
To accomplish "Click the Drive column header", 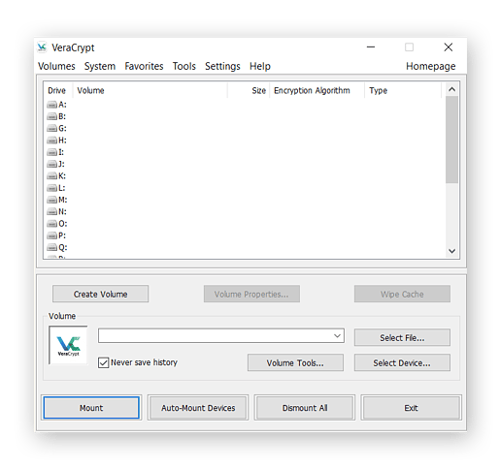I will (x=58, y=90).
